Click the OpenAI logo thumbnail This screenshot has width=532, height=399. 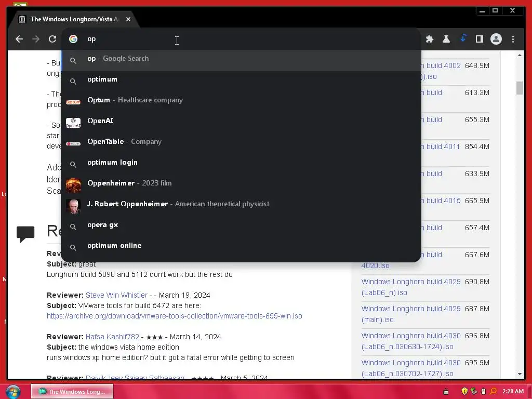[x=73, y=123]
